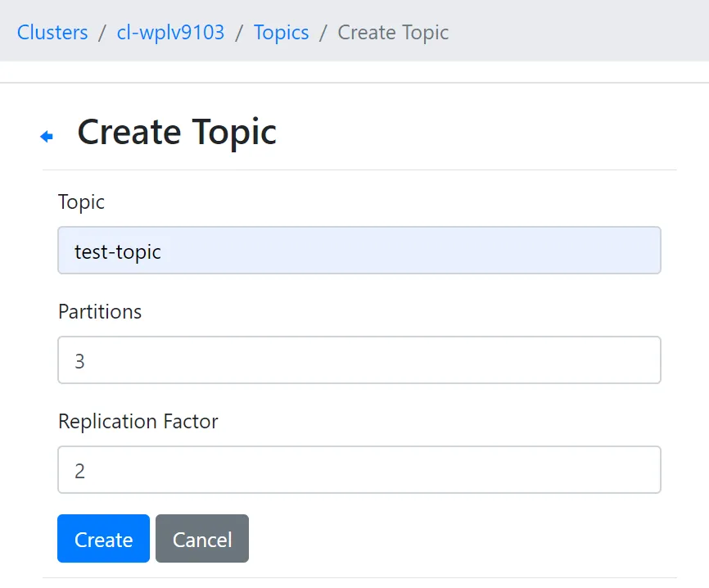Return to the Topics list via breadcrumb
Screen dimensions: 709x588
pos(281,32)
